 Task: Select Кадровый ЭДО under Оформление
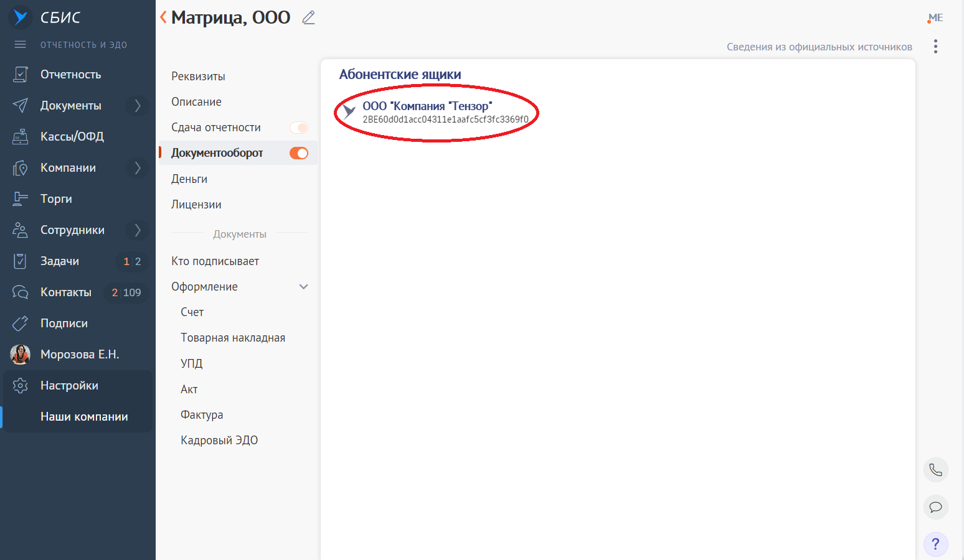point(219,440)
